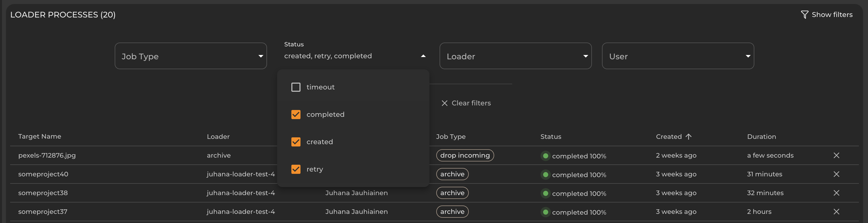
Task: Click the Show filters button
Action: click(x=831, y=14)
